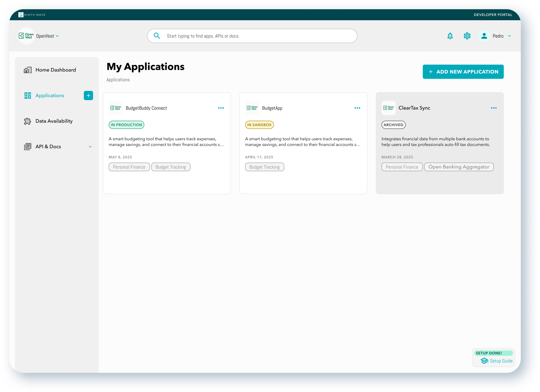
Task: Expand the OpenVest organization dropdown
Action: (57, 36)
